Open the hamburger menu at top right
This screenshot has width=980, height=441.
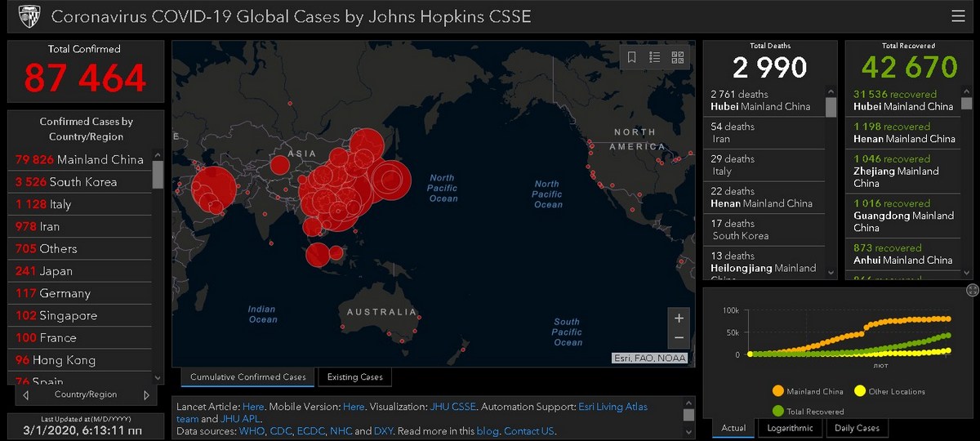click(x=958, y=16)
